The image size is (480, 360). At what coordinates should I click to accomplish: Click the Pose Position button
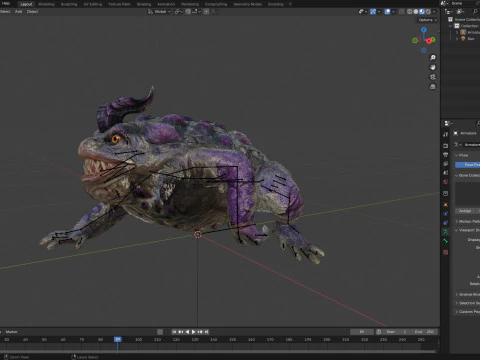pyautogui.click(x=468, y=165)
